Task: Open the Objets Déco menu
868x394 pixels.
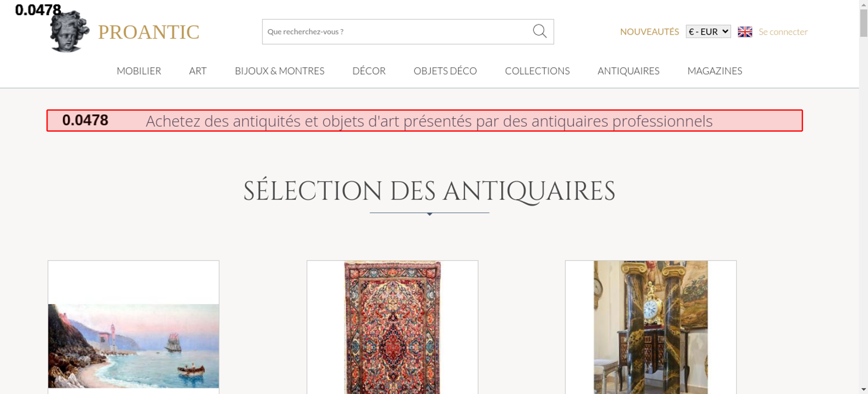Action: pyautogui.click(x=445, y=71)
